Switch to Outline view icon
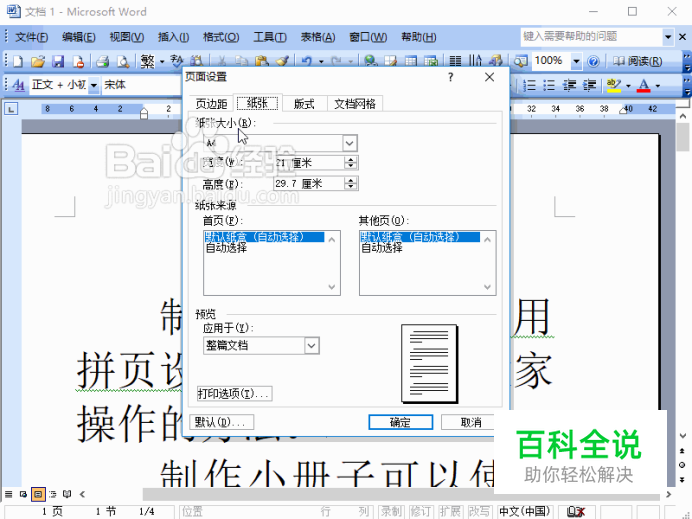This screenshot has width=692, height=519. pos(53,494)
